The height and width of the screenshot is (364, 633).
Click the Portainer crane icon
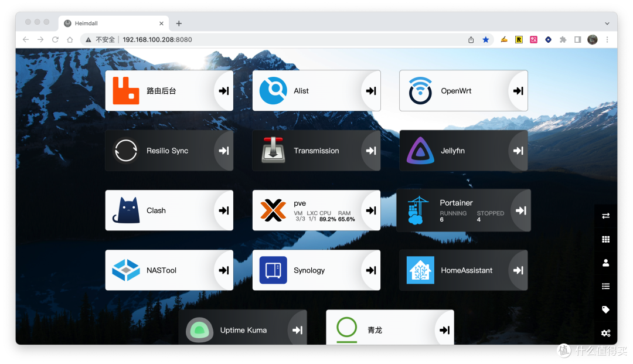point(417,210)
